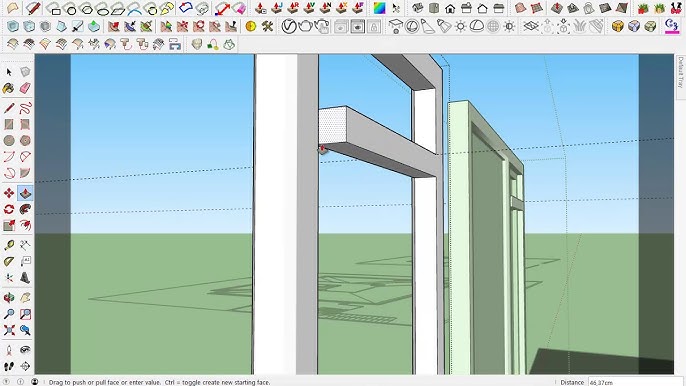Screen dimensions: 686x386
Task: Choose the Freehand drawing tool
Action: click(x=25, y=108)
